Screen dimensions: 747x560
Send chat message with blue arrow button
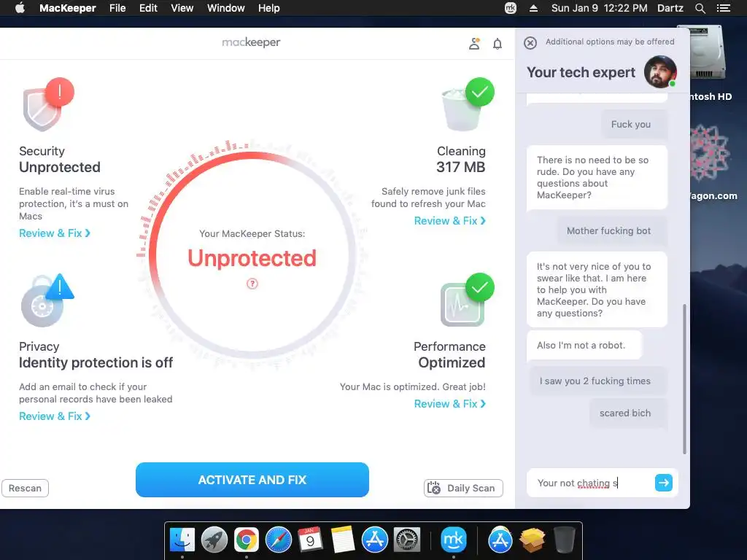click(663, 483)
